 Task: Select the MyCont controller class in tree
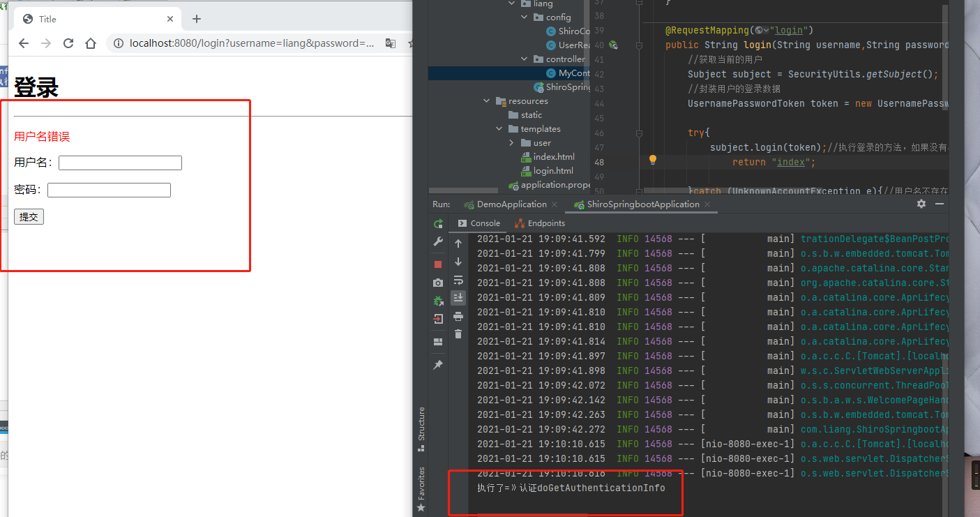(568, 73)
